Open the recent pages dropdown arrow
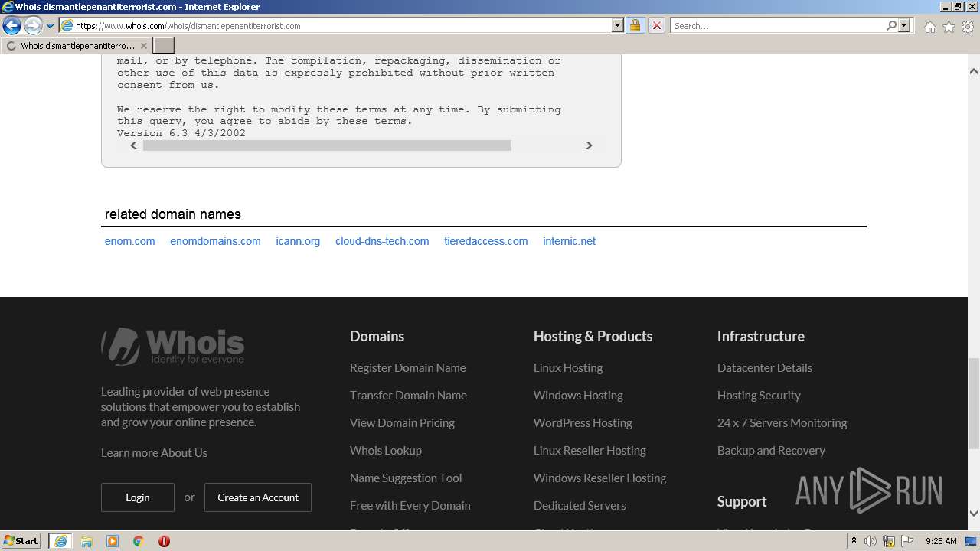 [50, 26]
